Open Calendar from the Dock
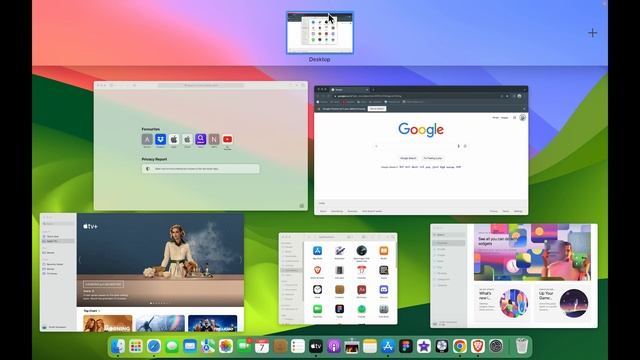Image resolution: width=640 pixels, height=360 pixels. (262, 346)
